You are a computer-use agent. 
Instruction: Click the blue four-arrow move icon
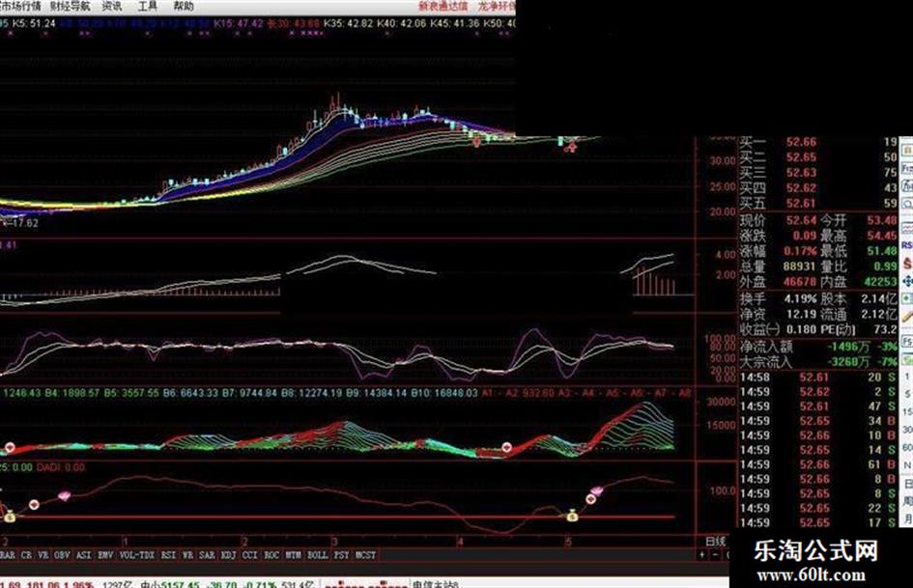[x=907, y=281]
